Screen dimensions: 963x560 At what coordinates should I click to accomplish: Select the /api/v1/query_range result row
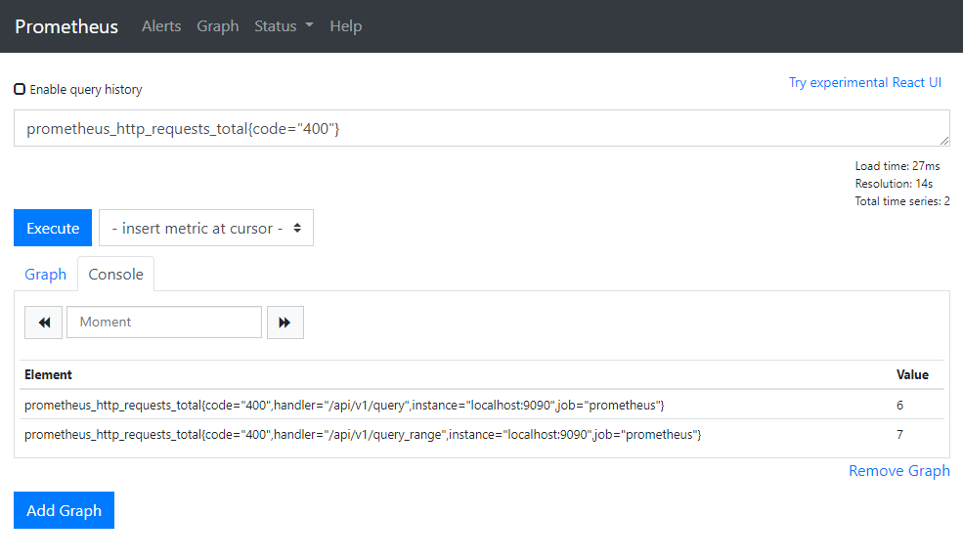(363, 434)
